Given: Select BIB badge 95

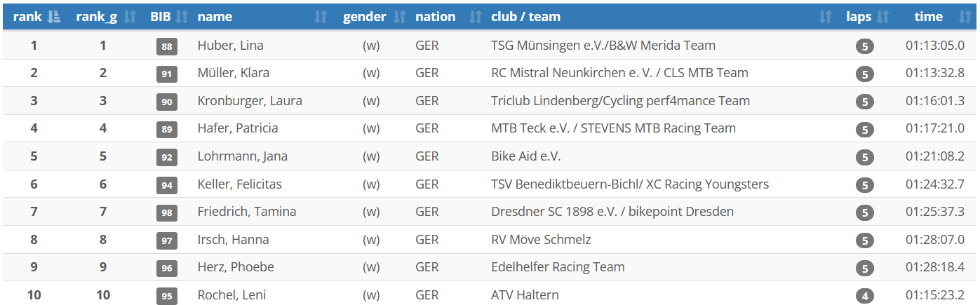Looking at the screenshot, I should click(x=167, y=296).
